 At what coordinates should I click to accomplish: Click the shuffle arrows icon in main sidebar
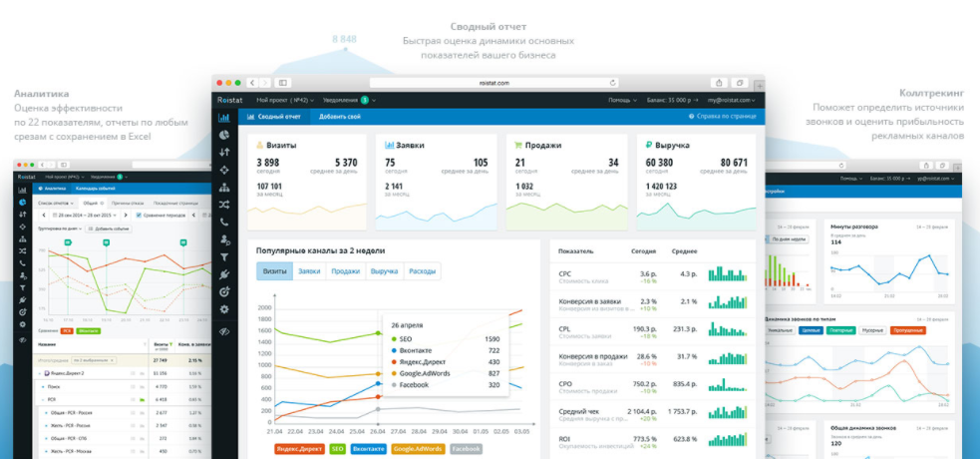223,205
